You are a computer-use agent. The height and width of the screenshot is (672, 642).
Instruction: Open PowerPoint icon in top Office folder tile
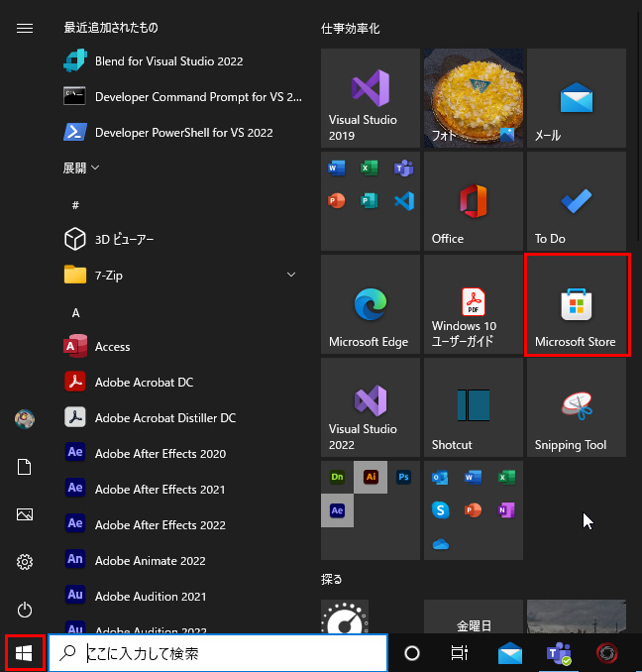pos(337,200)
